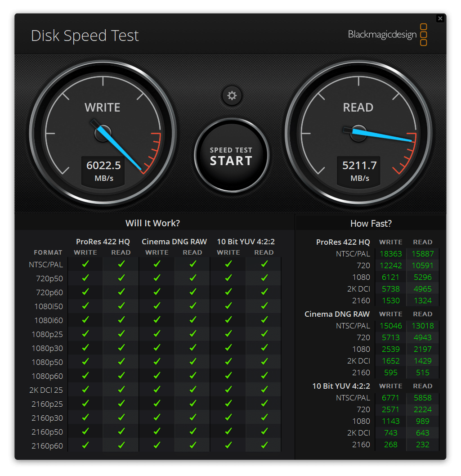Screen dimensions: 461x476
Task: Click the ProRes 2160 read value 1324
Action: pyautogui.click(x=422, y=301)
